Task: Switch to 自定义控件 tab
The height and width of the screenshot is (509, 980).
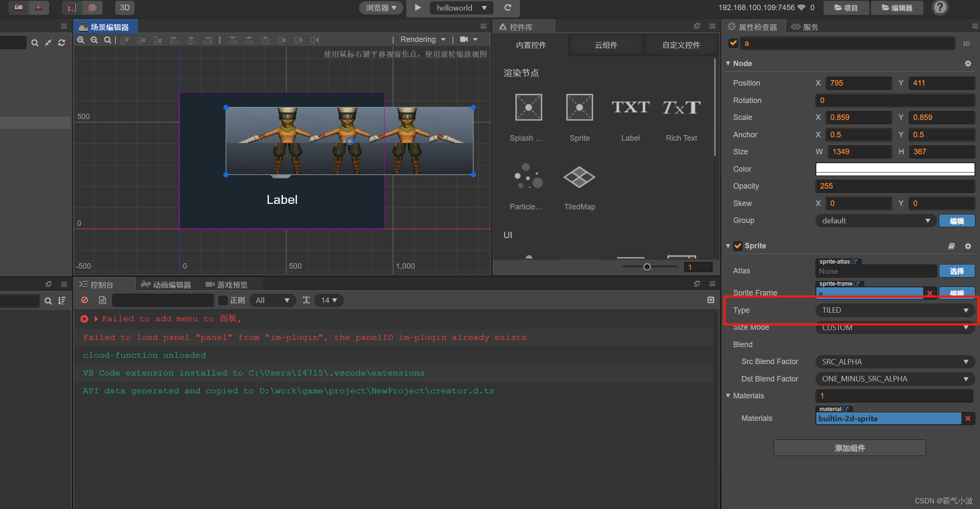Action: pyautogui.click(x=681, y=45)
